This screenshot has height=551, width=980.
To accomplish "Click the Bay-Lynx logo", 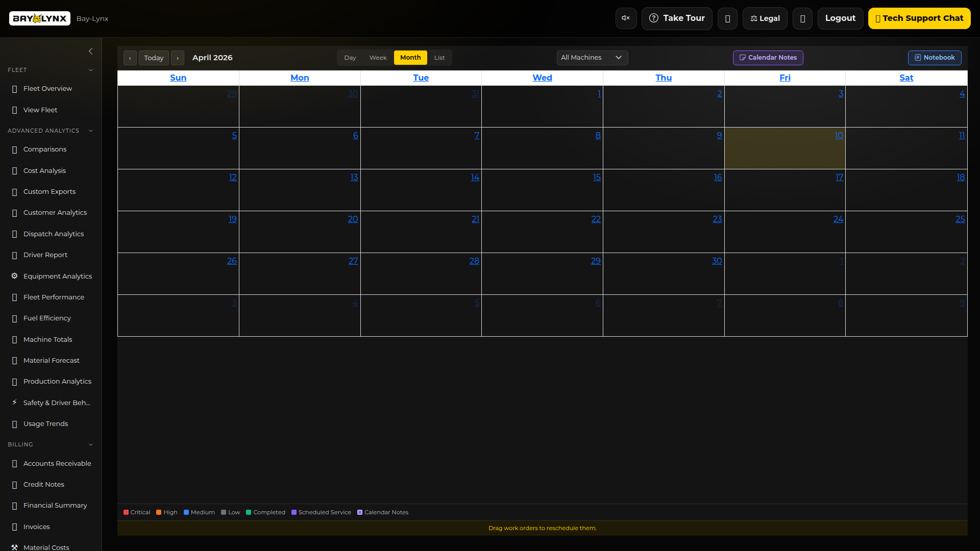I will coord(40,18).
